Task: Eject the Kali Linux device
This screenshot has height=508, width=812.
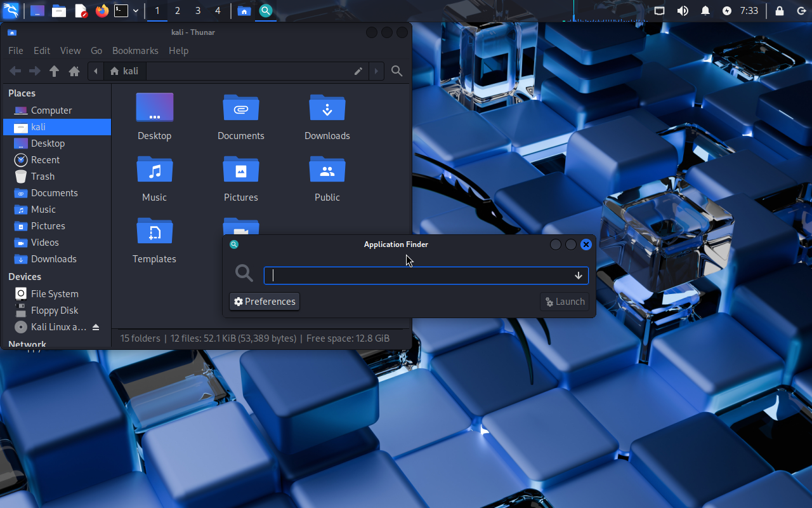Action: (96, 327)
